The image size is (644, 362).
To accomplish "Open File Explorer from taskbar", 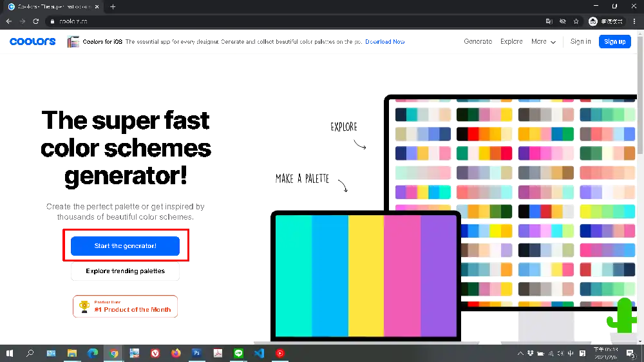I will point(72,353).
